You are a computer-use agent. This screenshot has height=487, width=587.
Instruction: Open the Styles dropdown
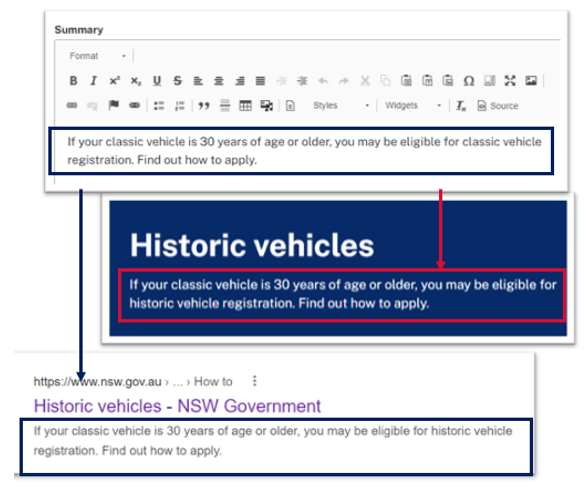339,106
